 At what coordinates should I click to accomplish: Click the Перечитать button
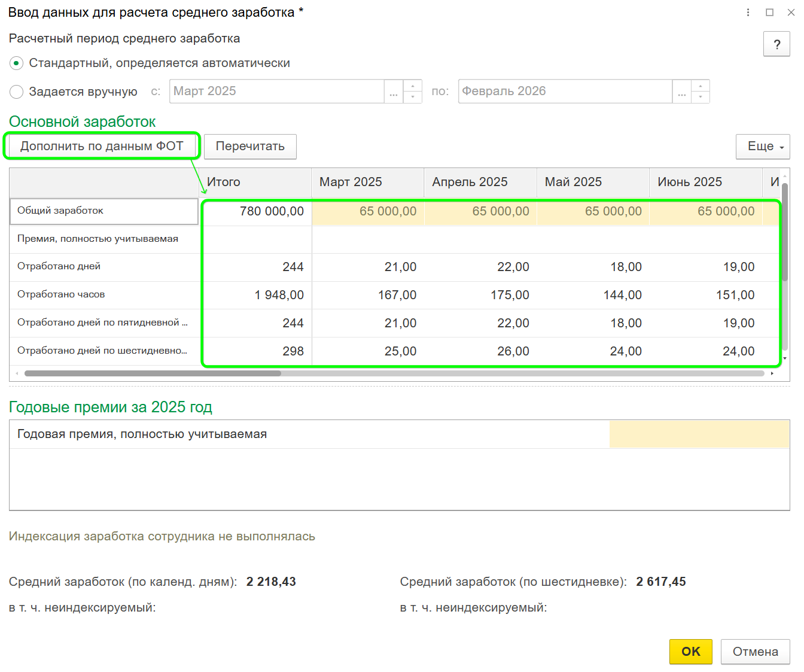point(250,146)
